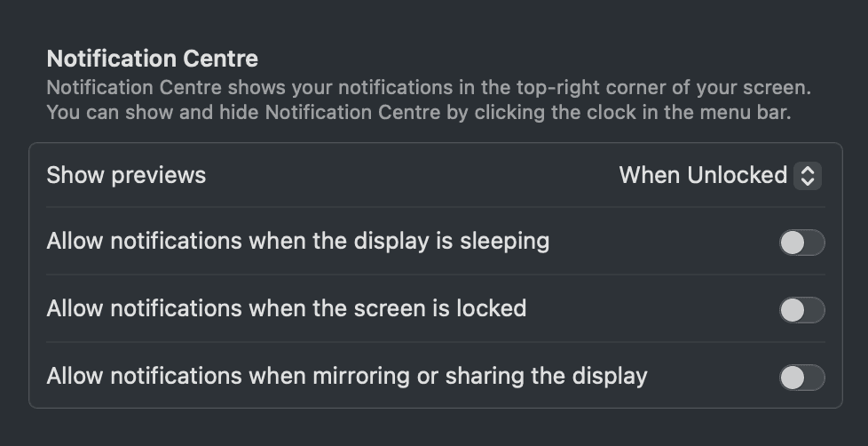The image size is (868, 446).
Task: Click empty space in the Show previews row
Action: (x=408, y=175)
